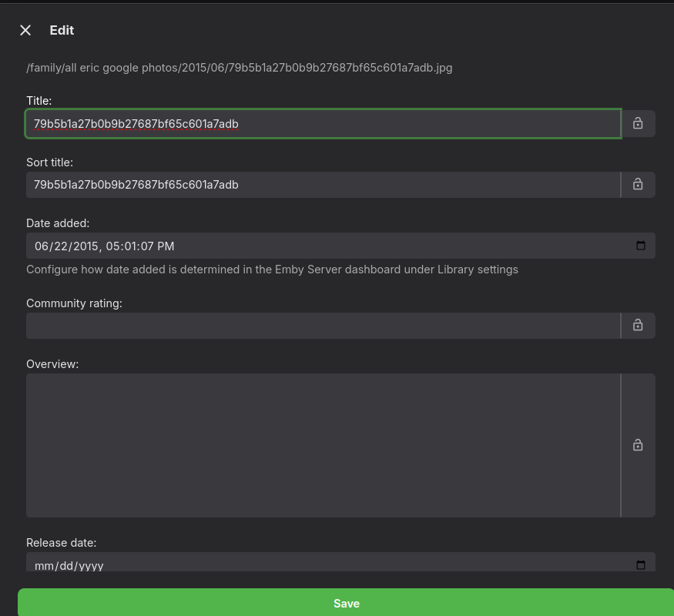Click the Overview label

(52, 364)
